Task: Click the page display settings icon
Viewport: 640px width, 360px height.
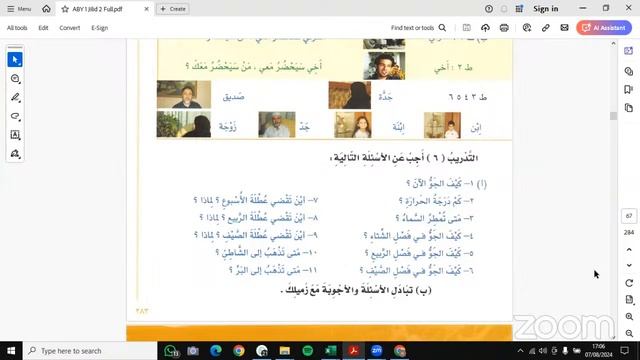Action: click(629, 300)
